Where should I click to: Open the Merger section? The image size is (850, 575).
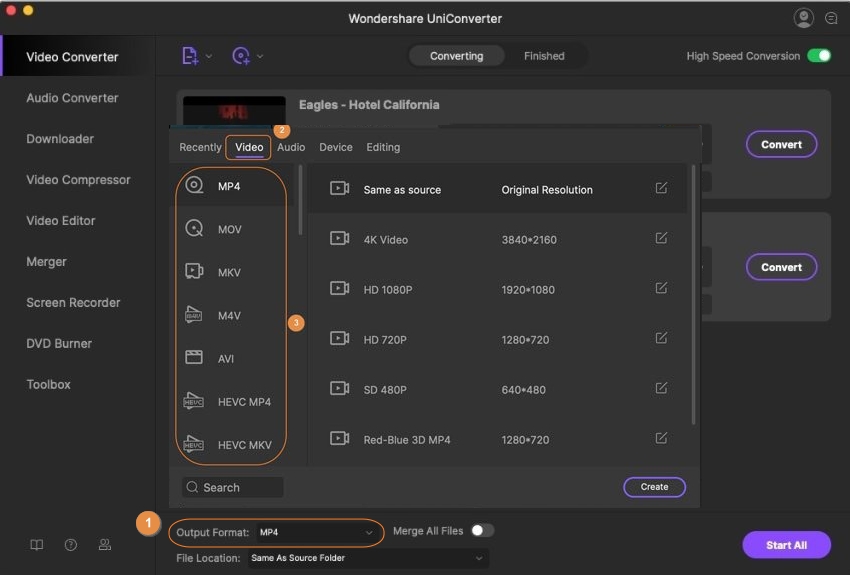click(47, 262)
